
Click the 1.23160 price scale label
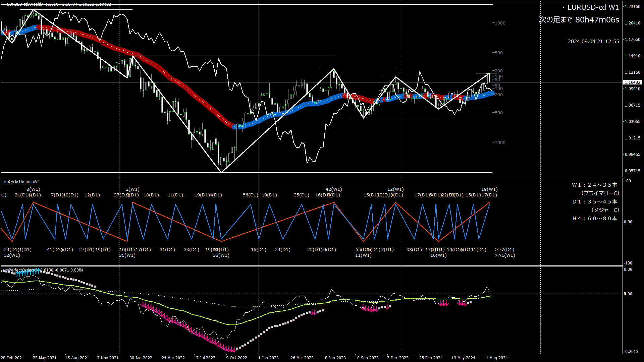[x=632, y=7]
